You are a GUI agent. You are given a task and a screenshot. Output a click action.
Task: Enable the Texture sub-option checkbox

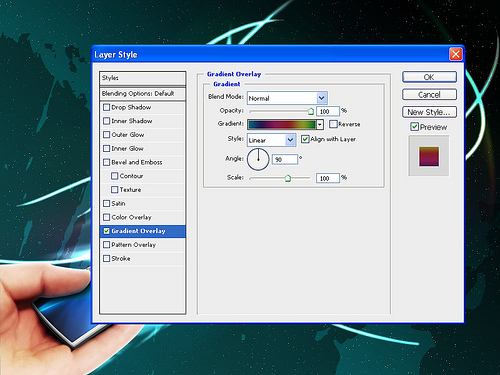(115, 189)
